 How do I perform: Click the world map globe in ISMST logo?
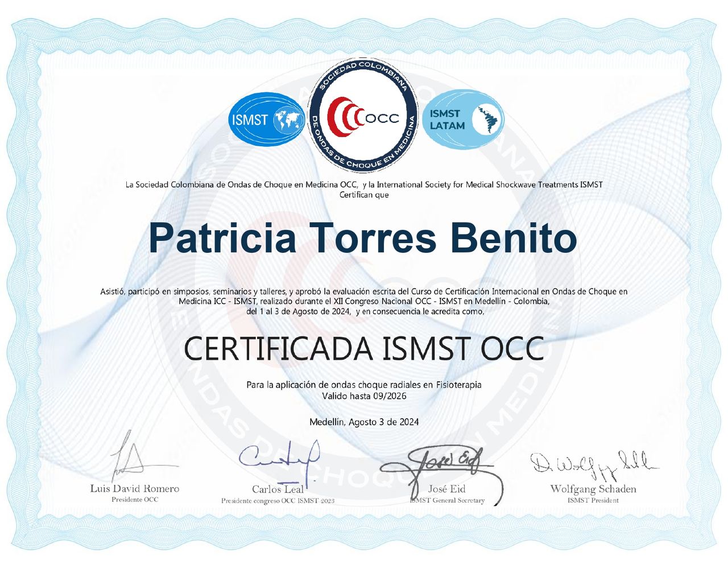pos(289,120)
